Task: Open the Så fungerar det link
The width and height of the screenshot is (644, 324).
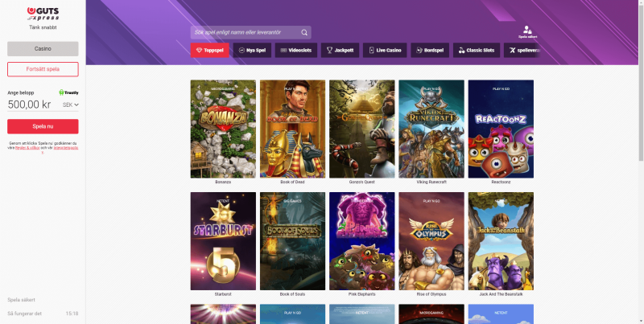Action: tap(23, 314)
